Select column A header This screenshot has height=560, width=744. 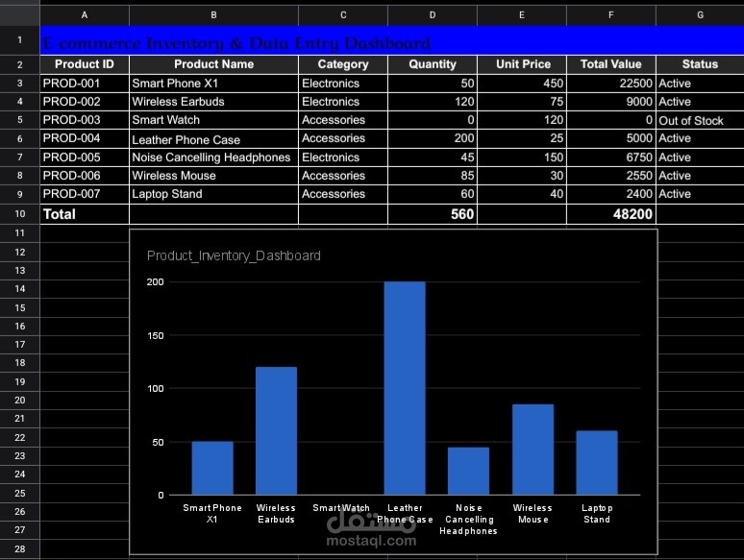click(85, 15)
